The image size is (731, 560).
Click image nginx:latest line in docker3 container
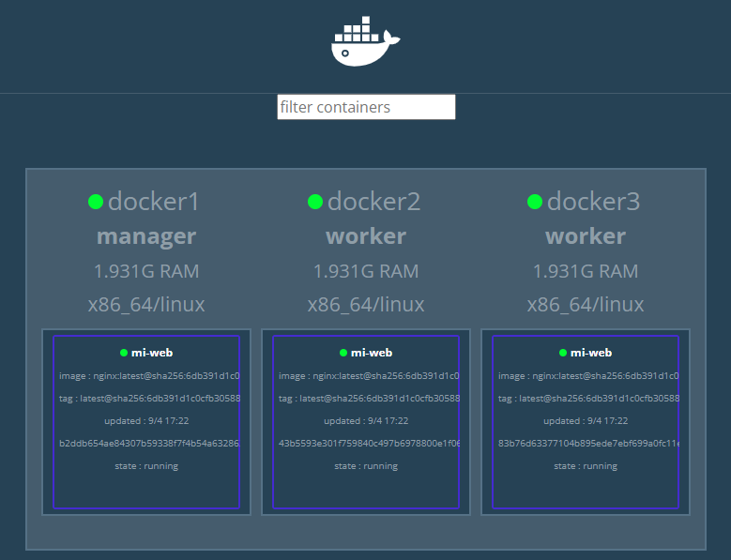(x=588, y=376)
